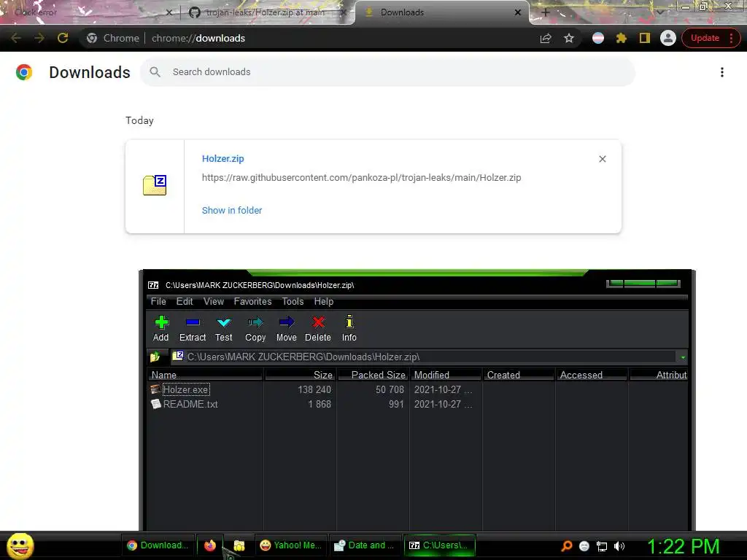
Task: Click the volume speaker tray icon
Action: point(619,546)
